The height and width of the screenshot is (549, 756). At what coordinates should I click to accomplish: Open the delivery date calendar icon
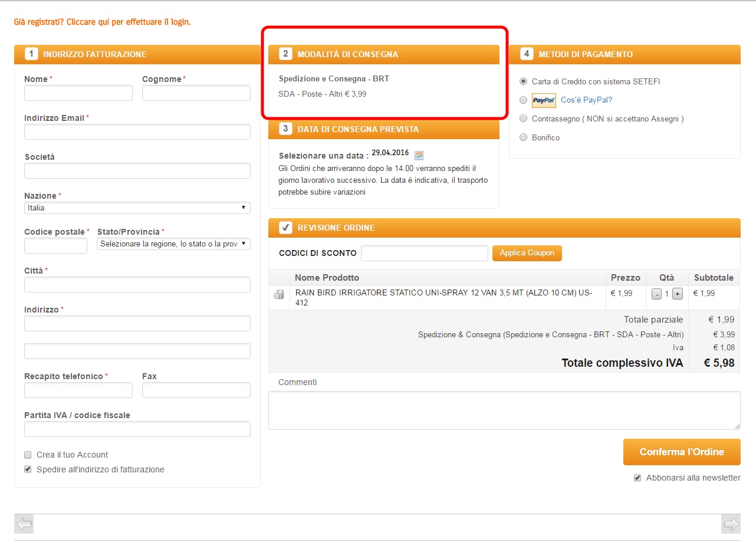(x=419, y=156)
